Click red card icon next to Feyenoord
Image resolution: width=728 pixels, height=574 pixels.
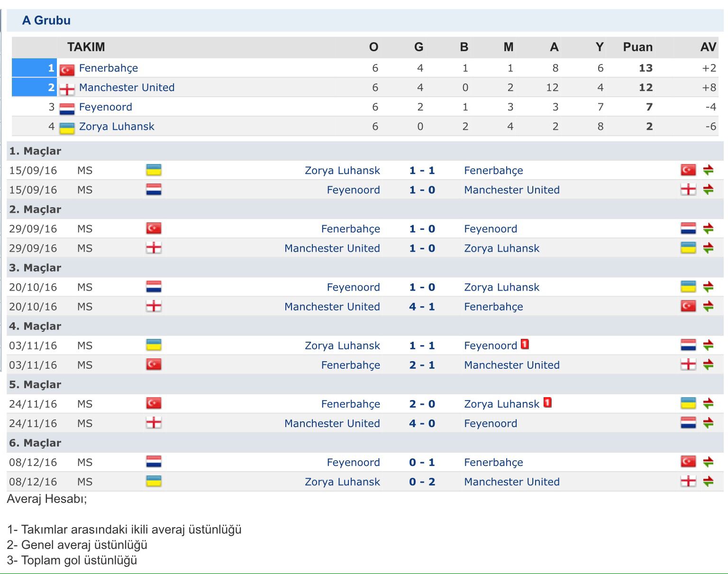pyautogui.click(x=525, y=344)
